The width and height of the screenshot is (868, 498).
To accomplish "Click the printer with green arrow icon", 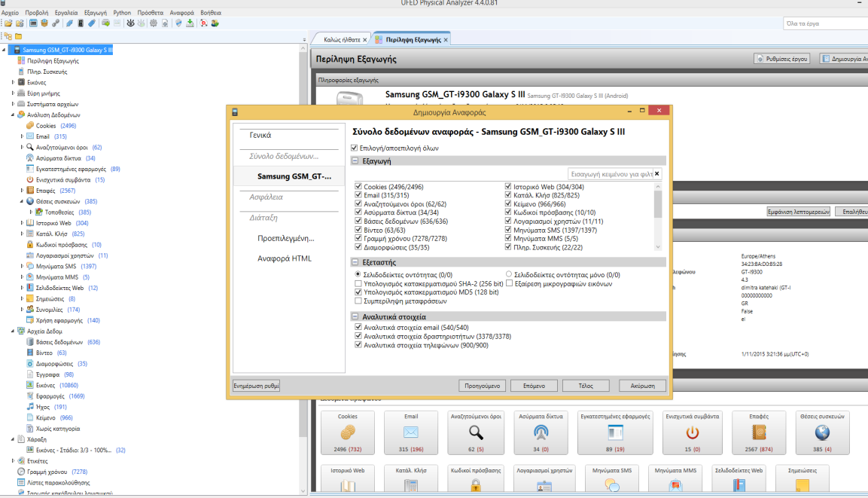I will 105,23.
